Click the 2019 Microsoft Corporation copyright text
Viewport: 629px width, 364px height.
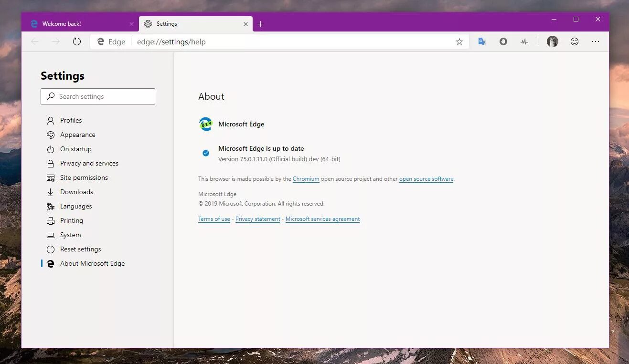261,204
